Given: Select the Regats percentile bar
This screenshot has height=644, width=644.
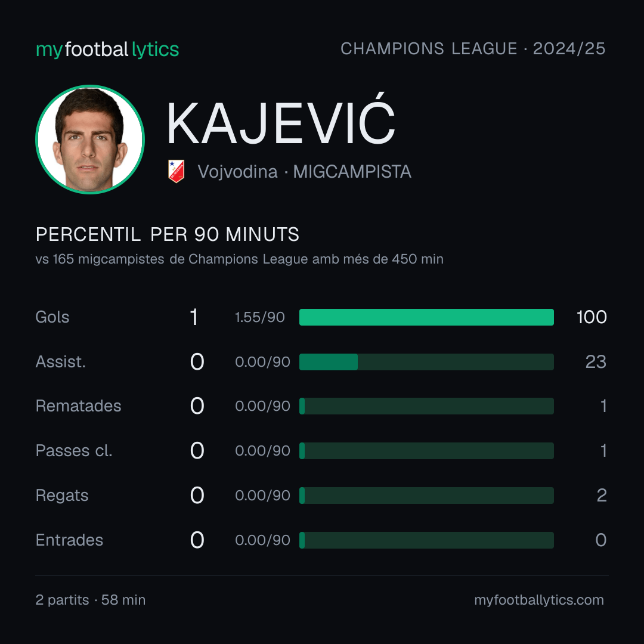Looking at the screenshot, I should [426, 496].
